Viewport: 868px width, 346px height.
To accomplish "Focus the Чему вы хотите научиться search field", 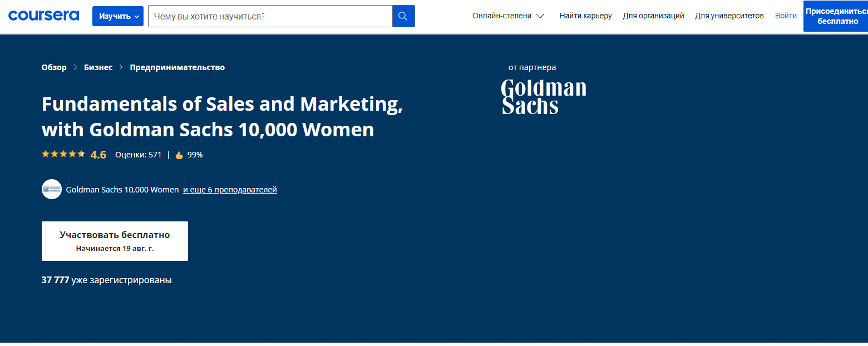I will pos(270,16).
